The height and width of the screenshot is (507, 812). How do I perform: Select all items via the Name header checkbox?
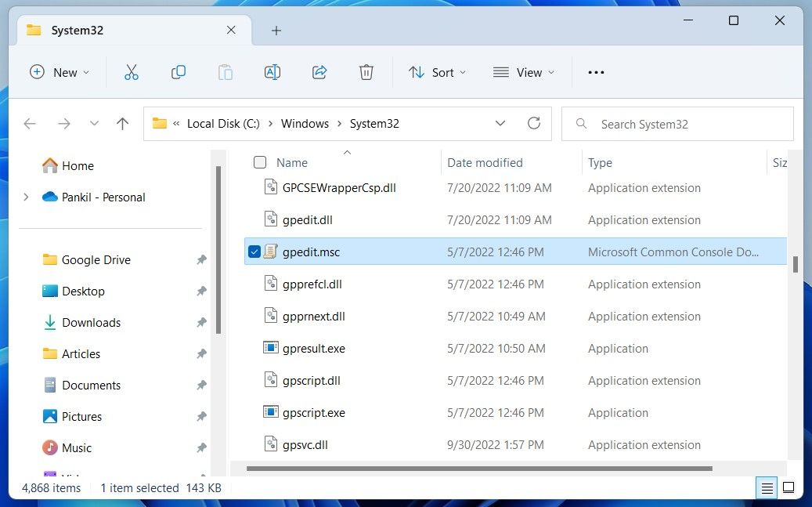(x=259, y=162)
